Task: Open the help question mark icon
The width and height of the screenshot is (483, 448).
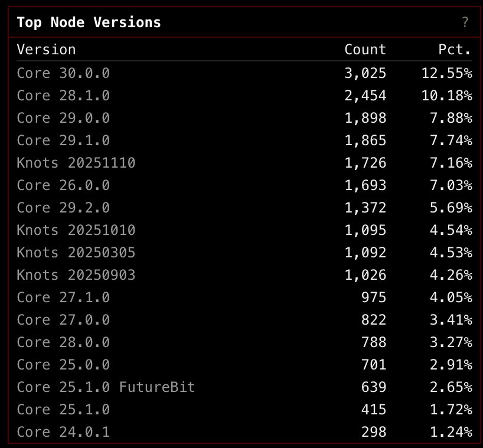Action: 465,22
